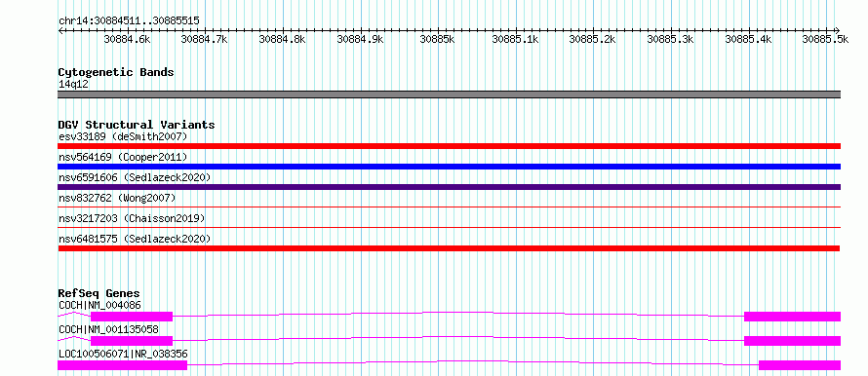Open nsv3217203 (Chaisson2019) variant label
Viewport: 868px width, 376px height.
coord(132,218)
